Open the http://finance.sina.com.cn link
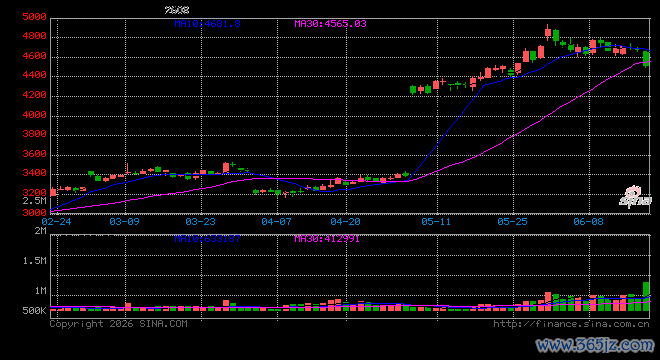Viewport: 660px width, 360px height. (571, 324)
